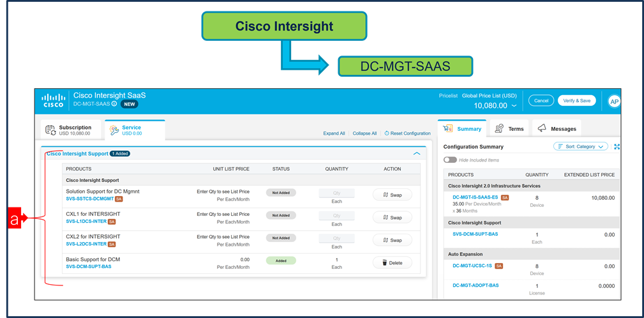The width and height of the screenshot is (644, 318).
Task: Click the 1 Added badge
Action: (x=120, y=154)
